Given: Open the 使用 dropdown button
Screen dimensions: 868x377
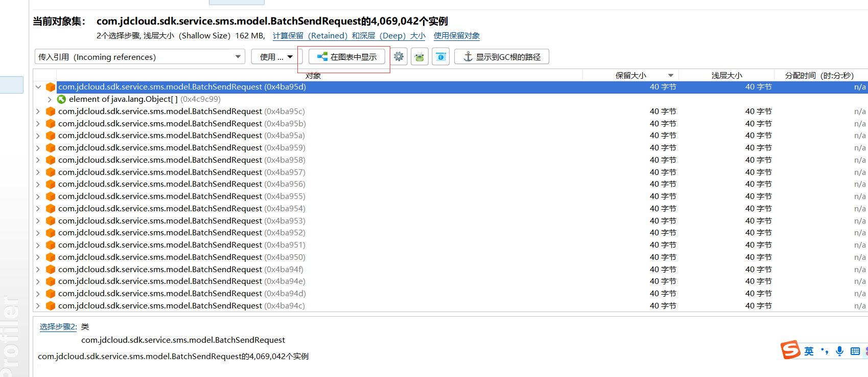Looking at the screenshot, I should click(x=276, y=57).
